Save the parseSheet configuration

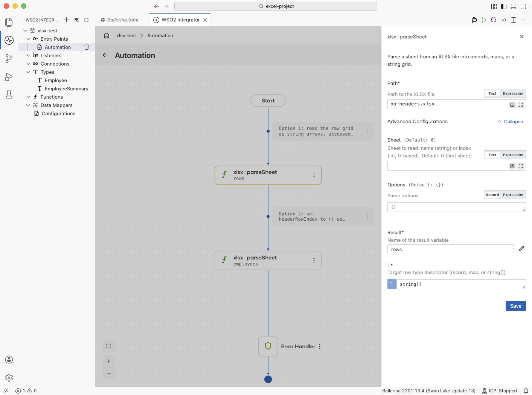click(x=515, y=306)
